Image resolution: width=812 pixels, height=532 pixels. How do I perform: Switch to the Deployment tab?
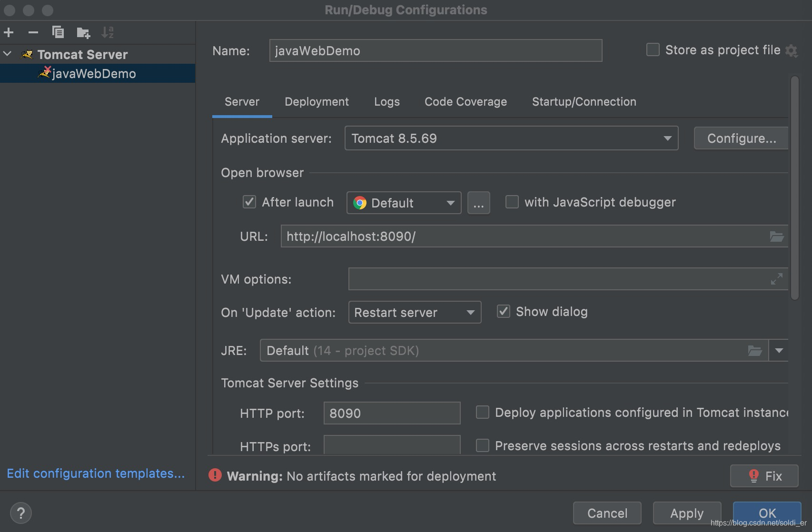tap(317, 102)
